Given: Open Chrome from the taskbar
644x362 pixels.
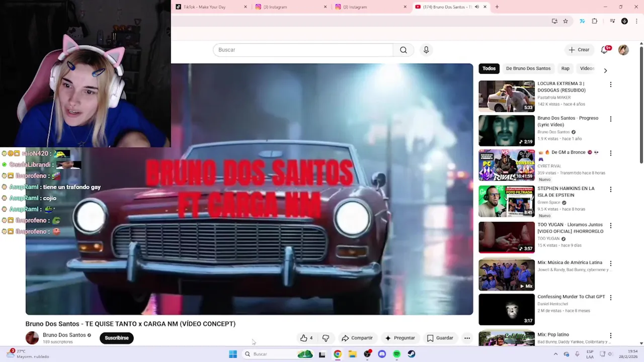Looking at the screenshot, I should [x=338, y=354].
